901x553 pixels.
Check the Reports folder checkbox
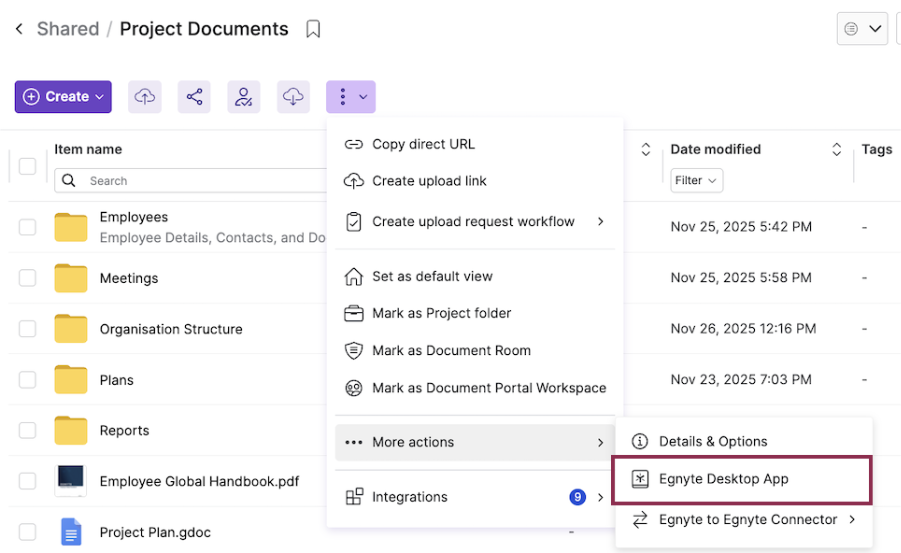(x=27, y=430)
